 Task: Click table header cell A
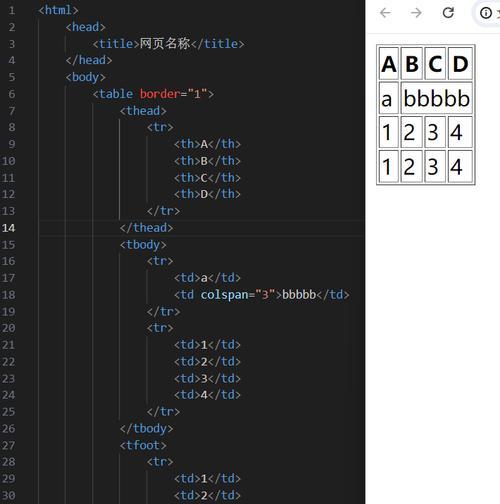[389, 63]
